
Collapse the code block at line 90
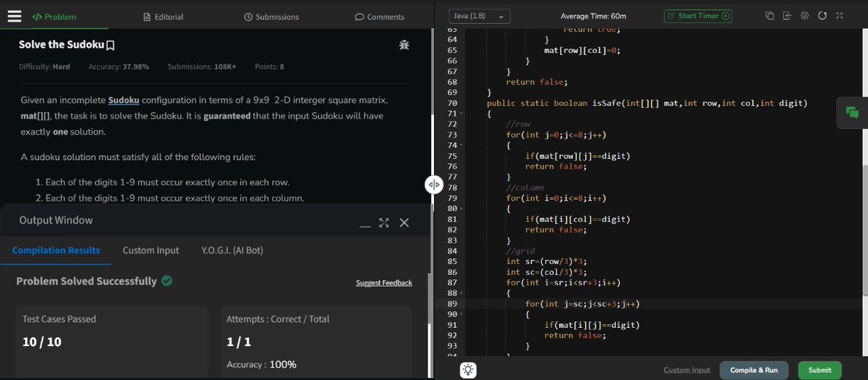[461, 314]
